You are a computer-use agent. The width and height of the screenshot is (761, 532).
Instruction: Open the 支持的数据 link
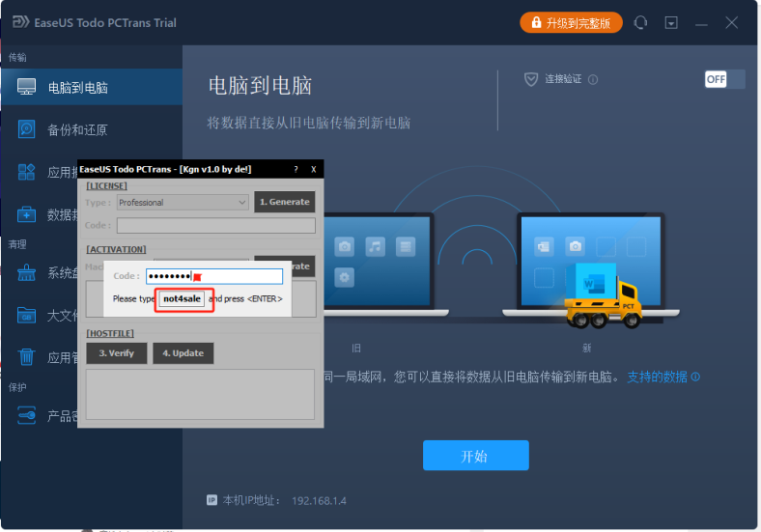(657, 377)
